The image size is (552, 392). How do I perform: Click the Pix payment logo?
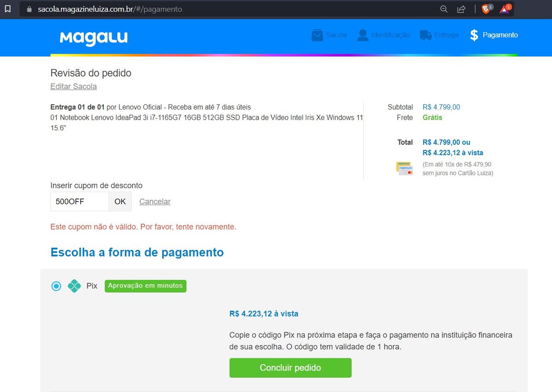click(74, 286)
